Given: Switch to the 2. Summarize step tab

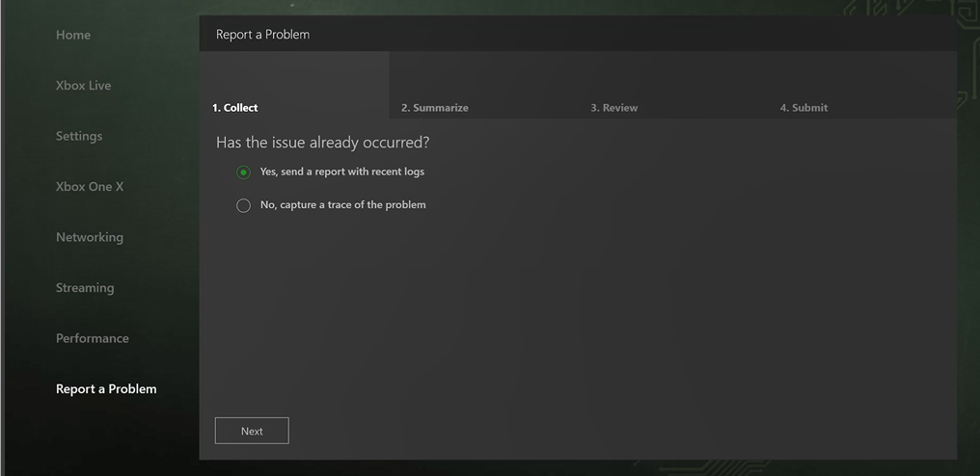Looking at the screenshot, I should pyautogui.click(x=483, y=85).
